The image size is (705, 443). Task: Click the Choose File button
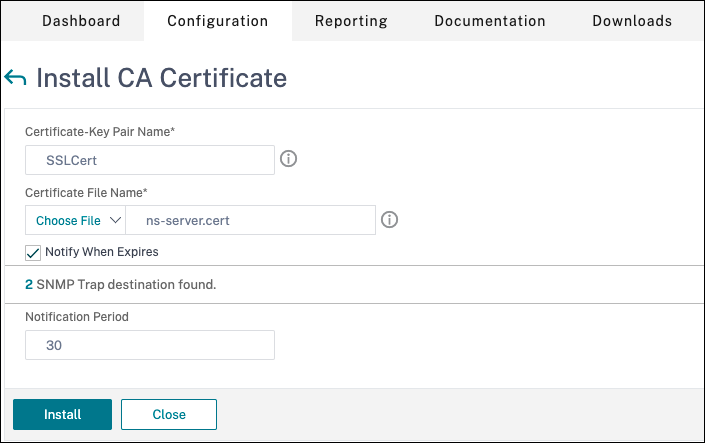(68, 220)
